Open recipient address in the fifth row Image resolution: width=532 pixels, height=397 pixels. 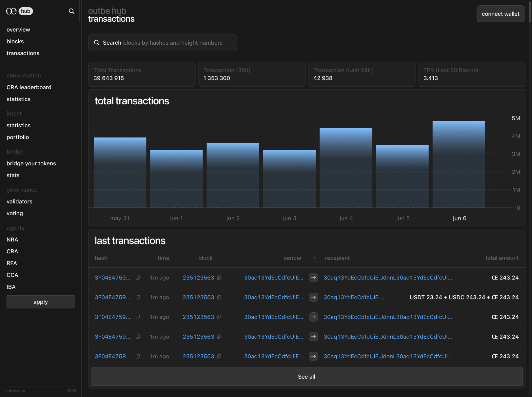[388, 356]
